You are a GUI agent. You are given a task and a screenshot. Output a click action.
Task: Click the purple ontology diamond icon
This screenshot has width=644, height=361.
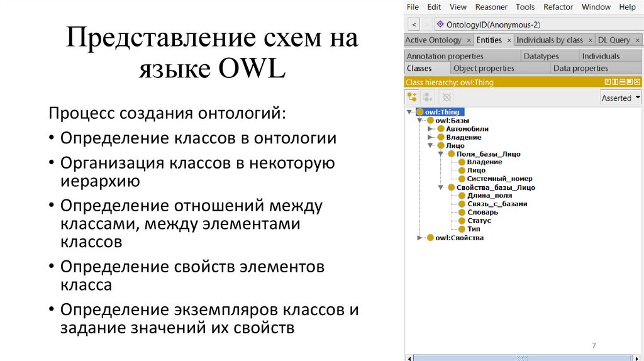pos(440,25)
